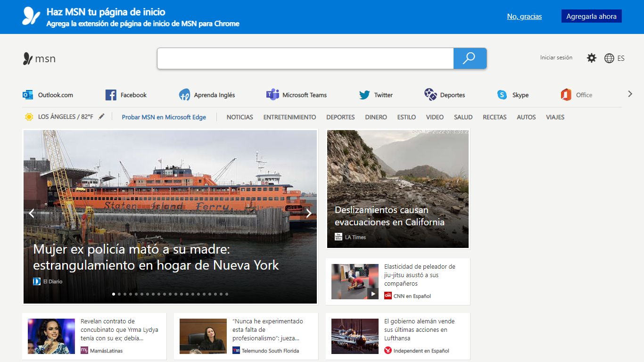Viewport: 644px width, 362px height.
Task: Click MamásLatinas source logo
Action: (84, 351)
